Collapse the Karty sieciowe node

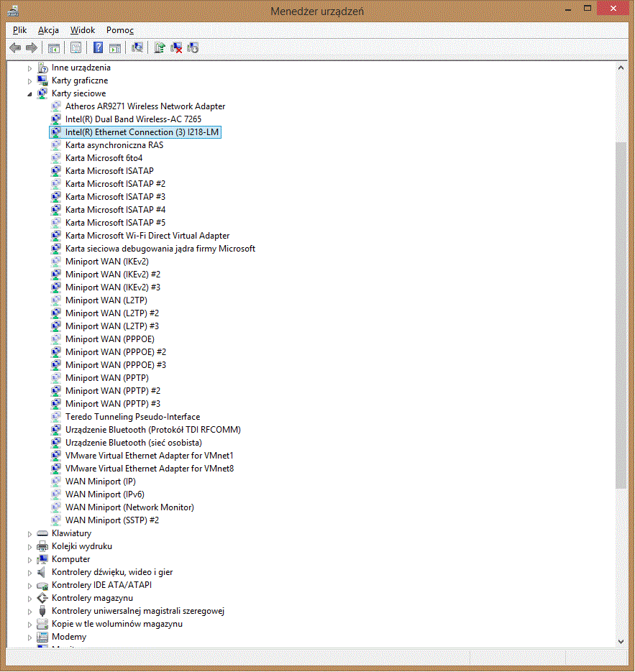pyautogui.click(x=29, y=94)
